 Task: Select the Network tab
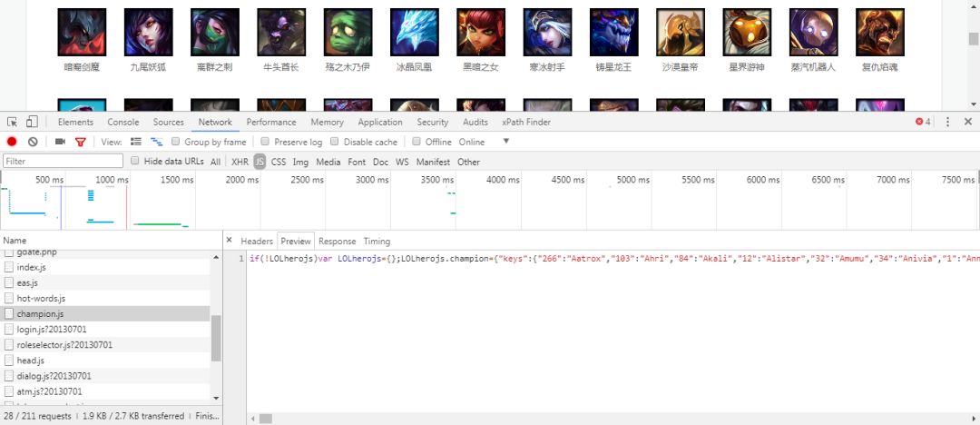point(215,122)
